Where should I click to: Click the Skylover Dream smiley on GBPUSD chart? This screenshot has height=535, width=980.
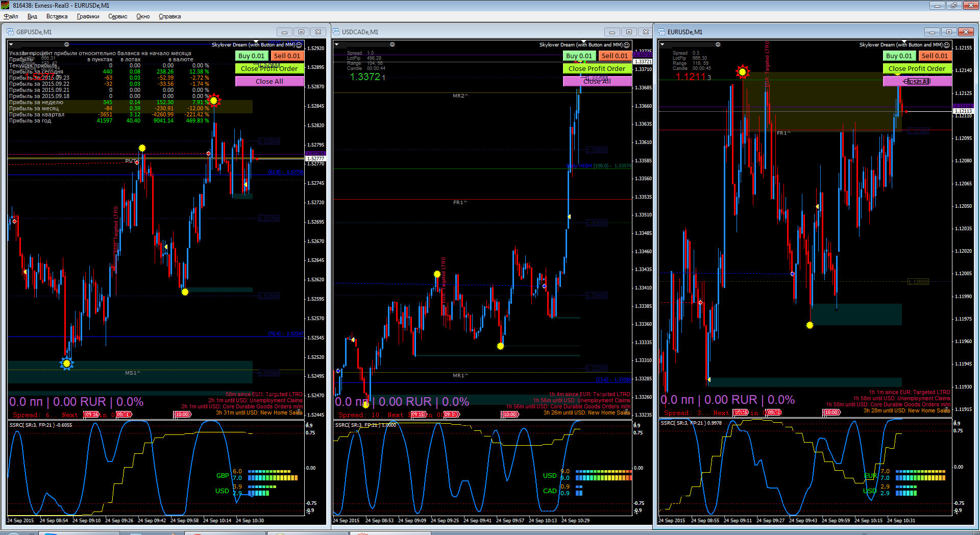(x=299, y=45)
